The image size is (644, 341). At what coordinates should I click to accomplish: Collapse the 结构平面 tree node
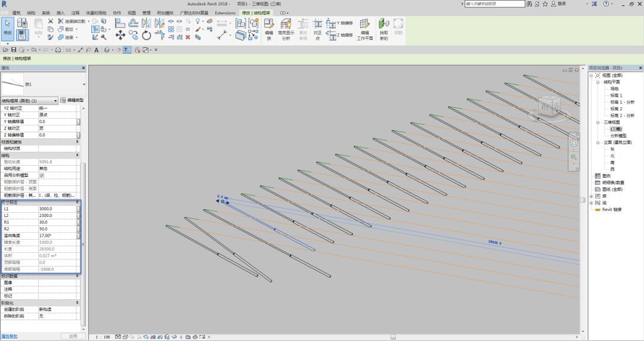coord(598,82)
